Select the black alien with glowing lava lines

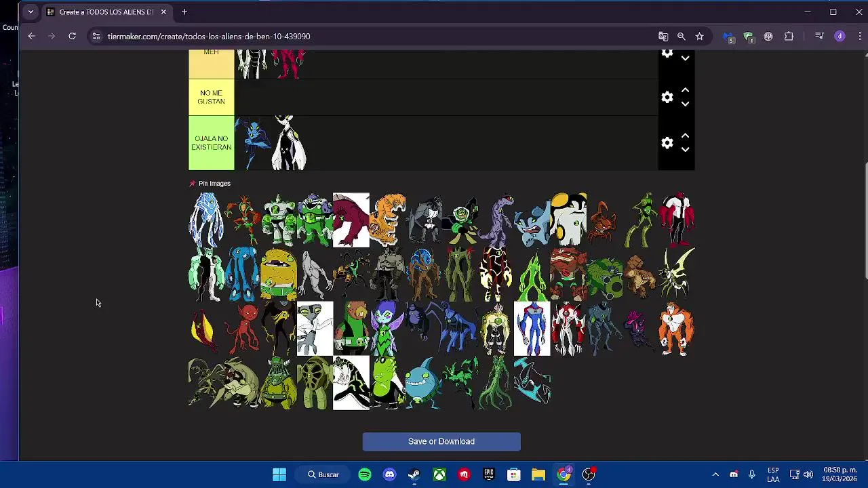coord(496,274)
